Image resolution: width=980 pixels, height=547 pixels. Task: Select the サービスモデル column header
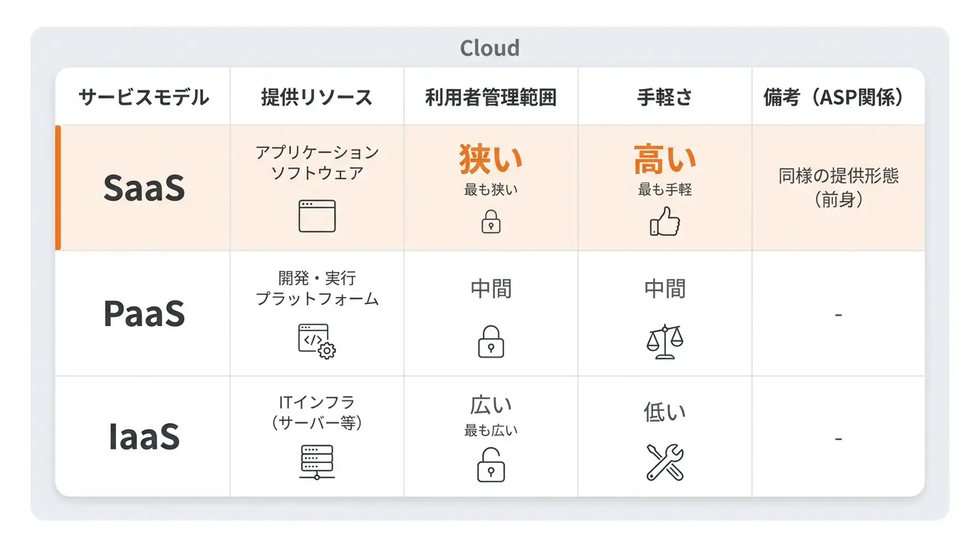click(143, 98)
